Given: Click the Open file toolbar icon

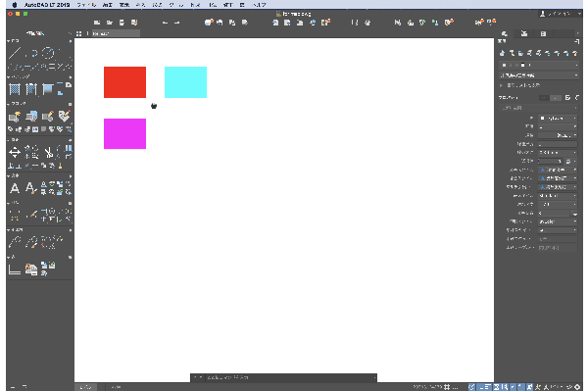Looking at the screenshot, I should pyautogui.click(x=110, y=23).
